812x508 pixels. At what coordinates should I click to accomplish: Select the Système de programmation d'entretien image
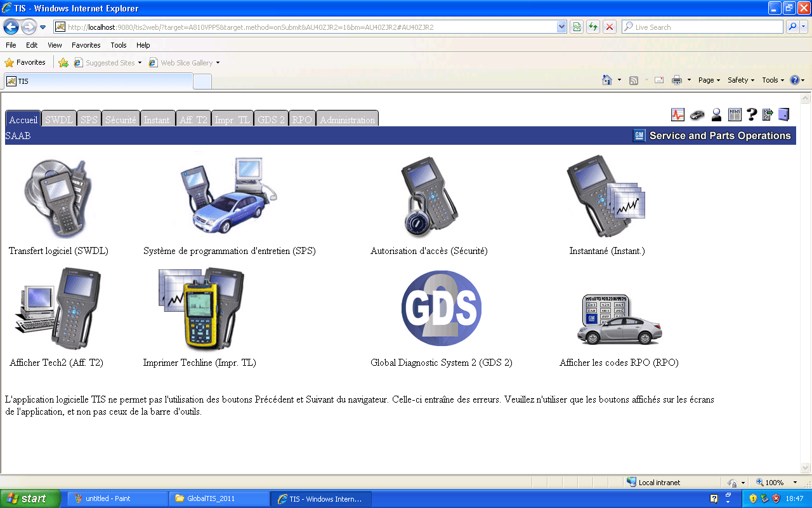[228, 197]
